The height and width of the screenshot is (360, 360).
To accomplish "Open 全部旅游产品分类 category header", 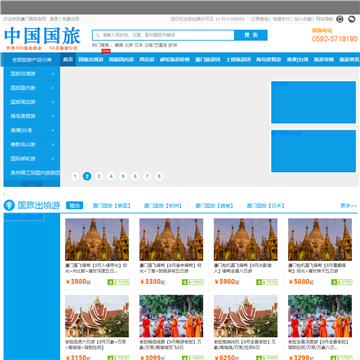I will tap(32, 60).
